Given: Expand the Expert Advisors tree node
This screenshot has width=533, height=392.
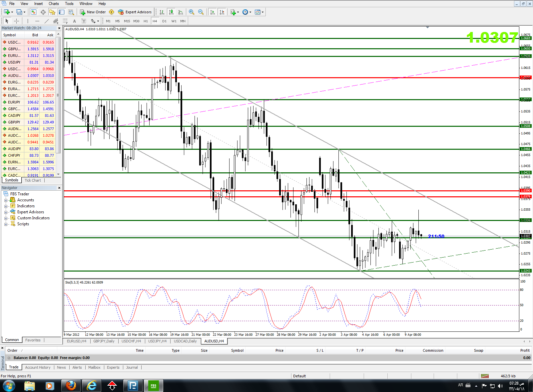Looking at the screenshot, I should pos(6,212).
